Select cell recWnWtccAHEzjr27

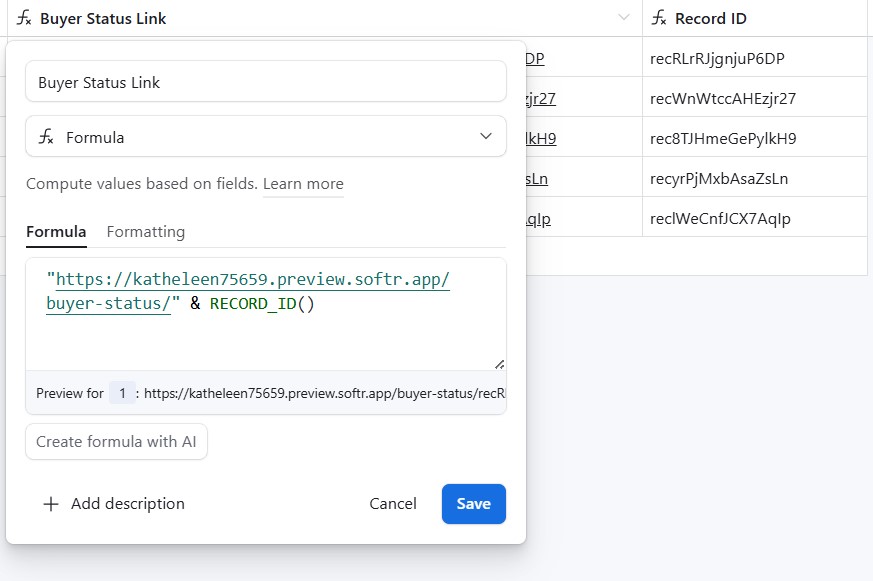[754, 99]
